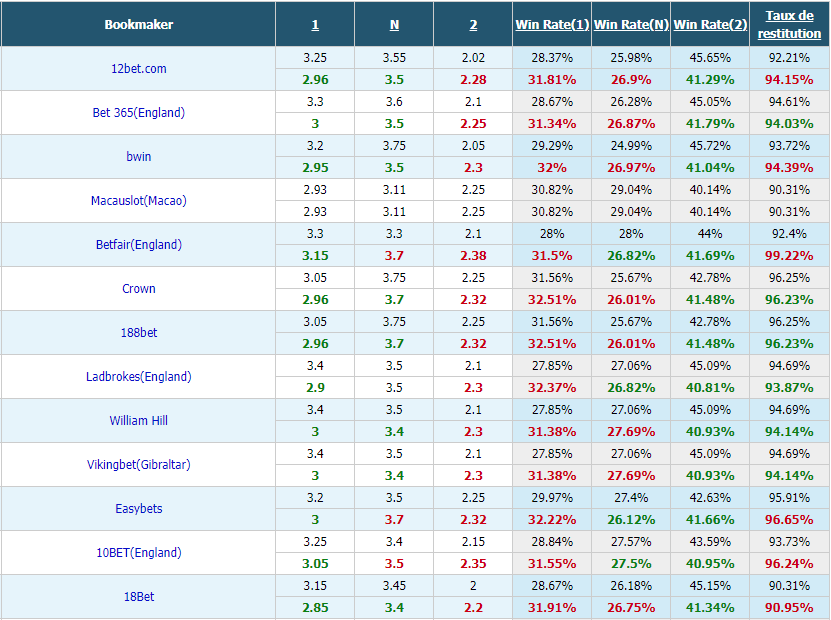
Task: Select 18Bet restitution value 90.95%
Action: (x=789, y=607)
